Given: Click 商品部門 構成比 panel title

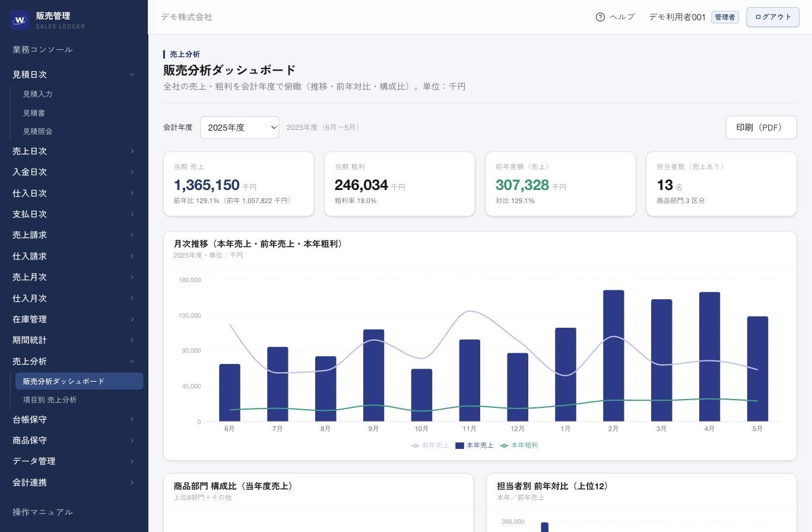Looking at the screenshot, I should coord(234,486).
